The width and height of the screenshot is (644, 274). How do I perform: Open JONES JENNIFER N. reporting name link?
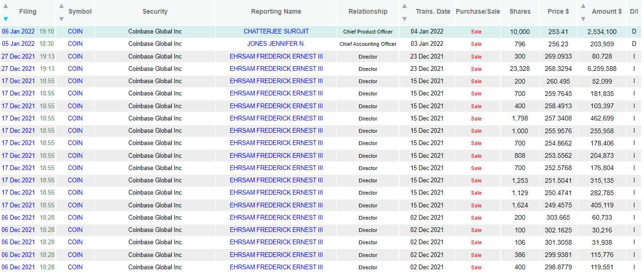[x=276, y=44]
